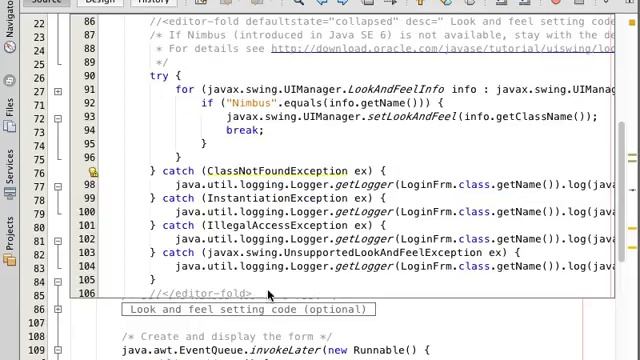
Task: Click gutter line number 22
Action: click(39, 24)
